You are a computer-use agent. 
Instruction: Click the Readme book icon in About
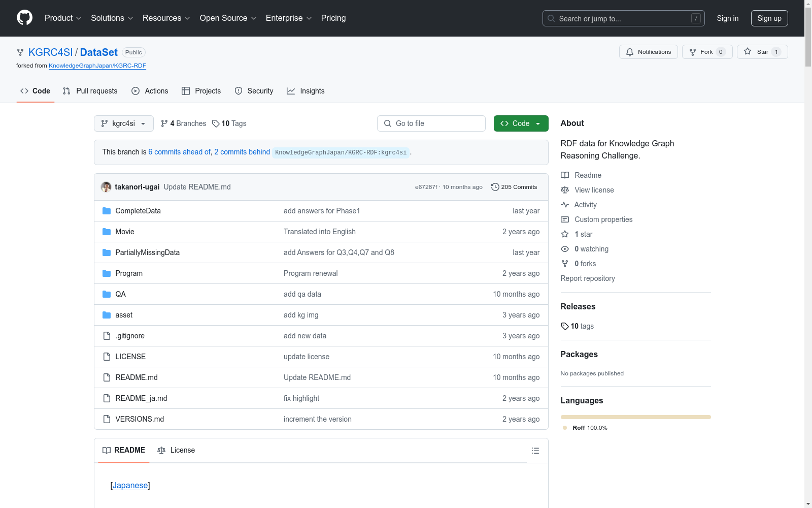(x=565, y=175)
